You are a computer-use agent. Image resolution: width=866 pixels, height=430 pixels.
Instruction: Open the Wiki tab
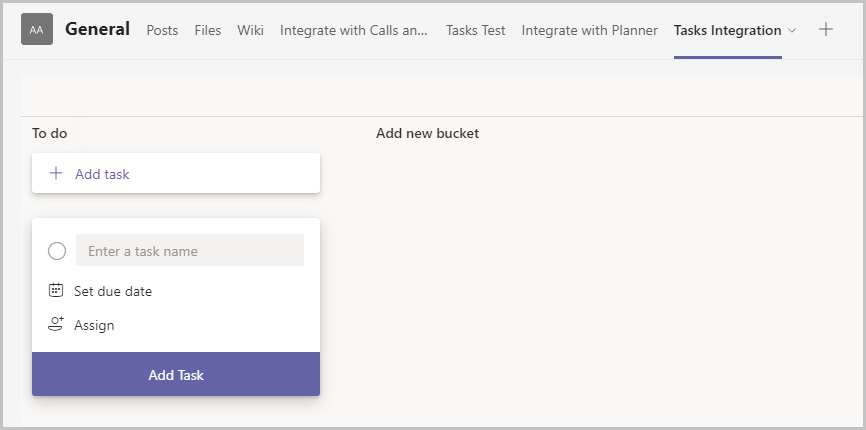(x=250, y=30)
